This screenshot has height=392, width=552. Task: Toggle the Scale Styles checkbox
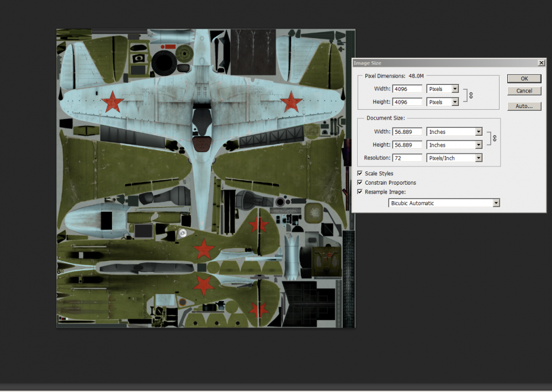(360, 174)
